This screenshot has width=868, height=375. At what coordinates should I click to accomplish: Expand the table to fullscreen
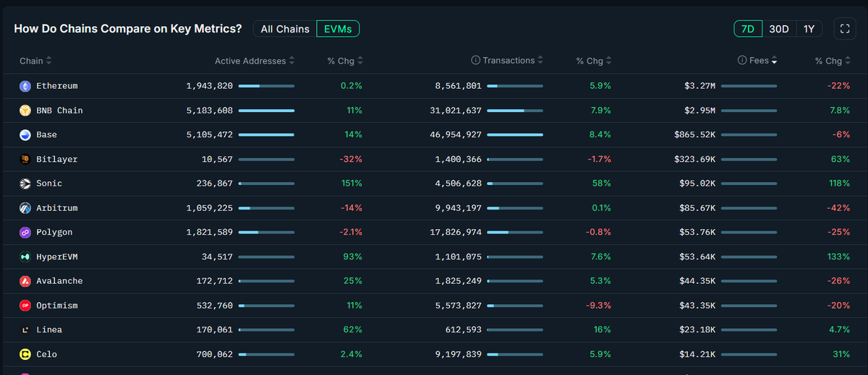pyautogui.click(x=844, y=29)
